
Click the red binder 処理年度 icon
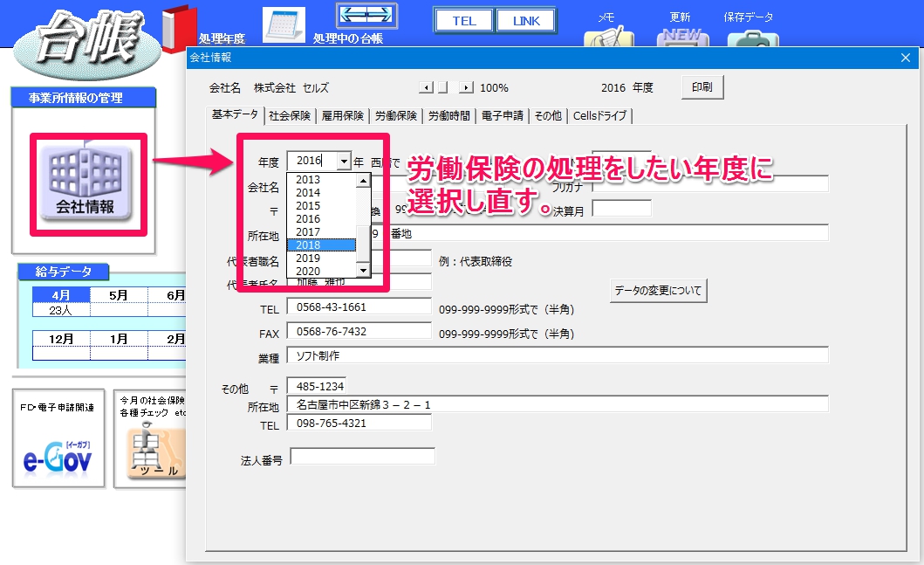click(179, 28)
